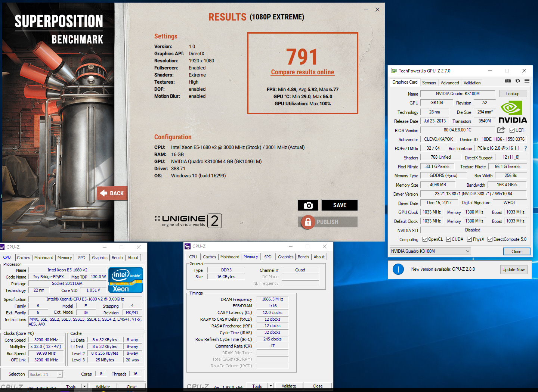Click Update Now for GPU-Z 2.8.0

[514, 270]
